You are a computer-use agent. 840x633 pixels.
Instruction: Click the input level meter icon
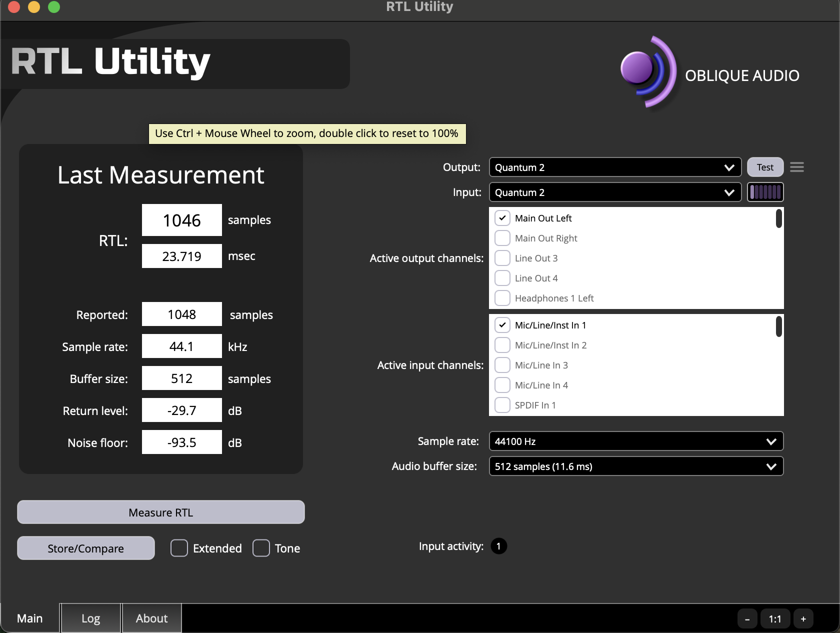765,192
